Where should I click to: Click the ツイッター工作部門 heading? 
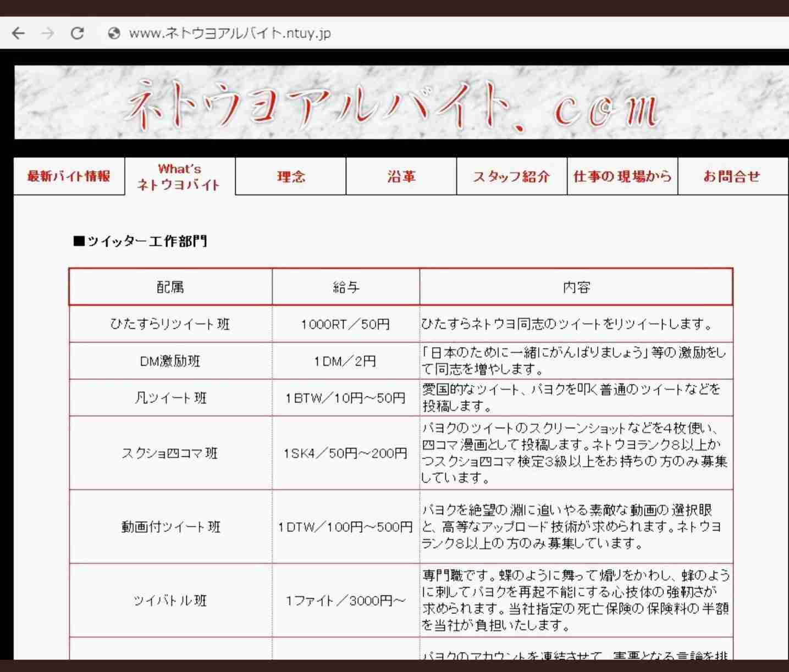pyautogui.click(x=140, y=241)
